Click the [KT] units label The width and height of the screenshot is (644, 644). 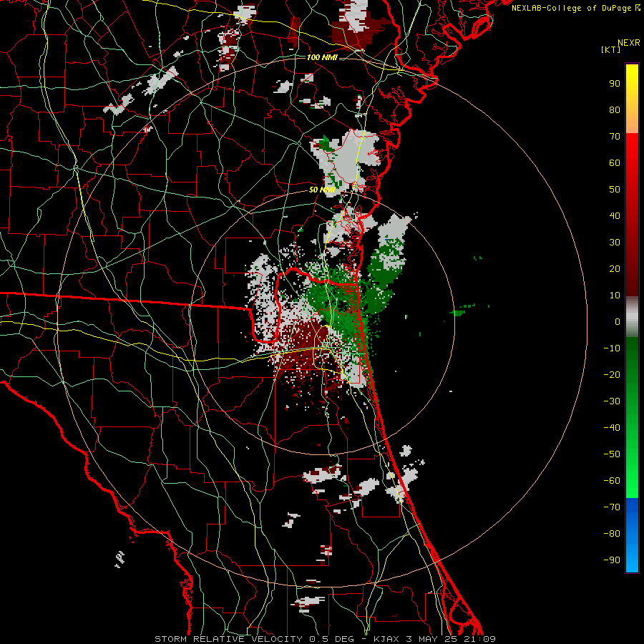tap(610, 49)
